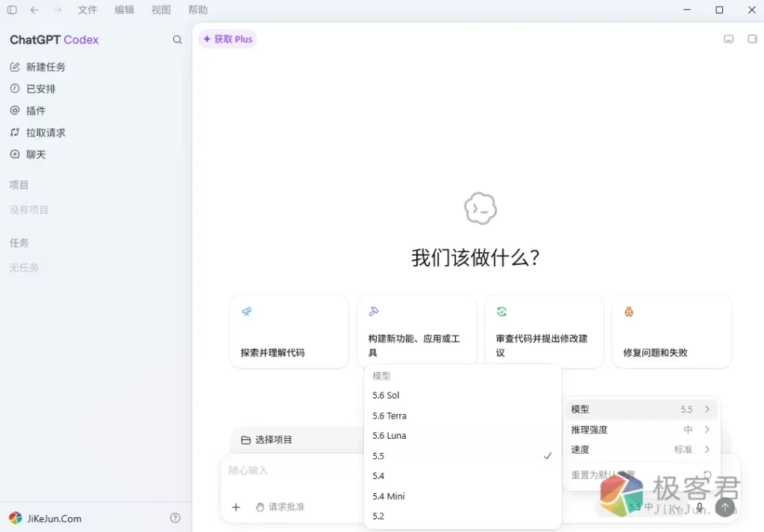This screenshot has width=764, height=532.
Task: Expand the 速度 setting submenu
Action: coord(641,449)
